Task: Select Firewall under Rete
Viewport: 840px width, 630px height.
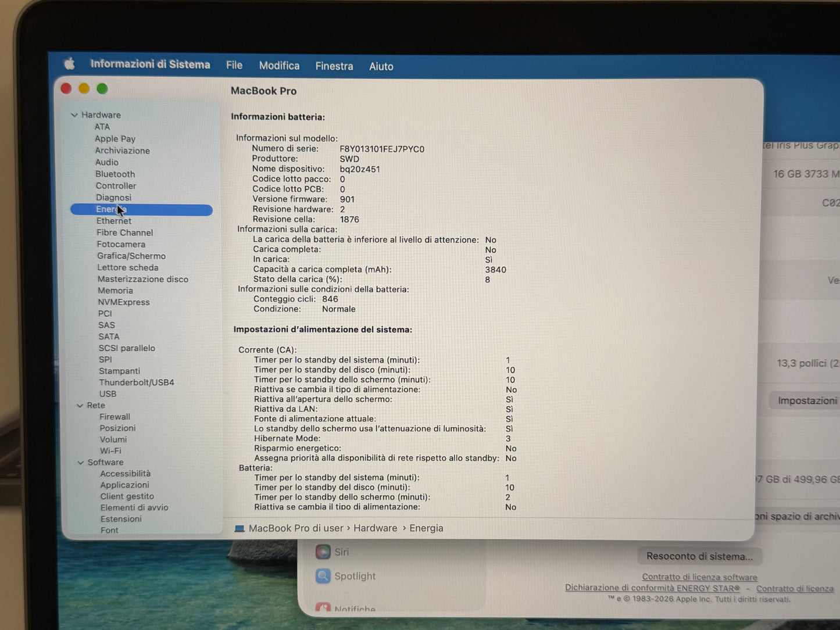Action: coord(115,417)
